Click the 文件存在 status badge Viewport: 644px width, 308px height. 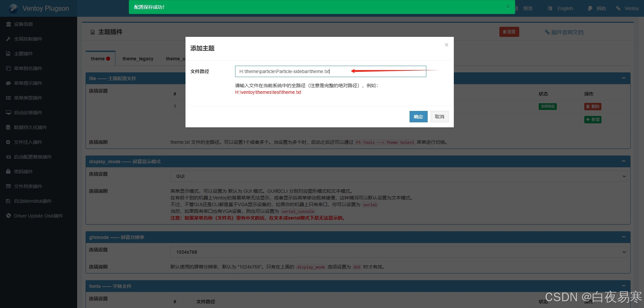(548, 107)
